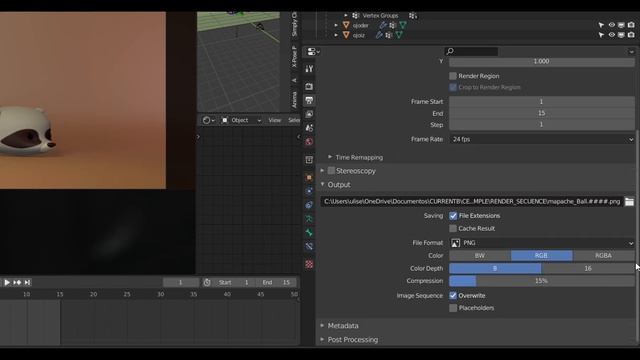Toggle Use Preview Range clock icon in timeline
Image resolution: width=640 pixels, height=360 pixels.
click(207, 282)
